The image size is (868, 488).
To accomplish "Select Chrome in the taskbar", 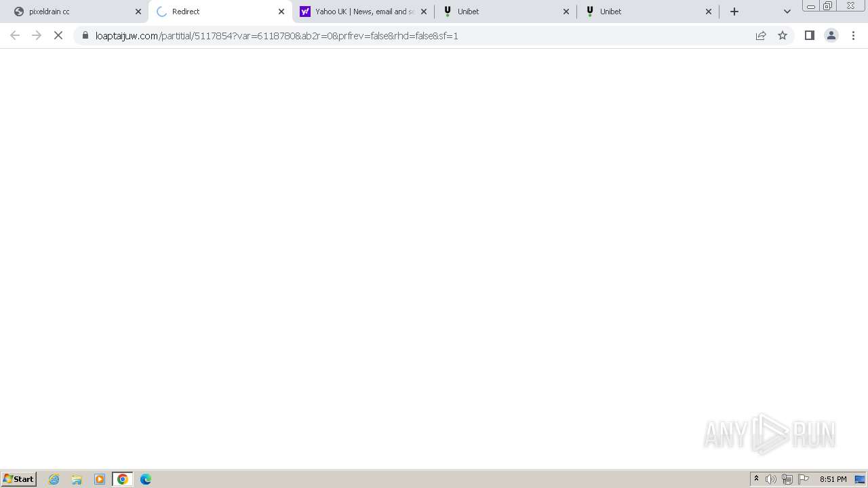I will click(123, 479).
